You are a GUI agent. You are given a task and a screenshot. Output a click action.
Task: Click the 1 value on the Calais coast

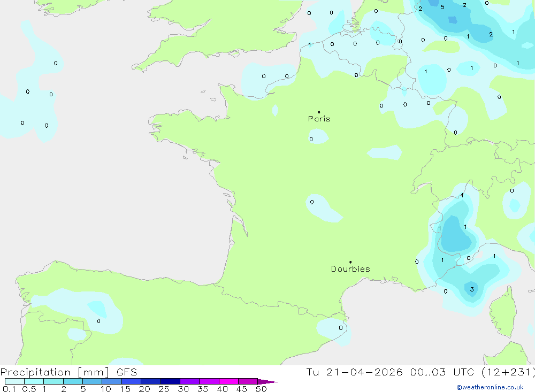tap(309, 45)
